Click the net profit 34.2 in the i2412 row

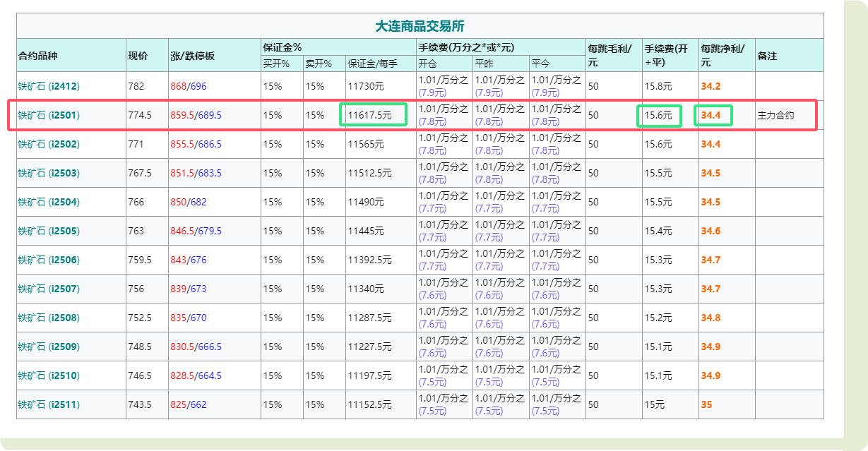(x=711, y=86)
